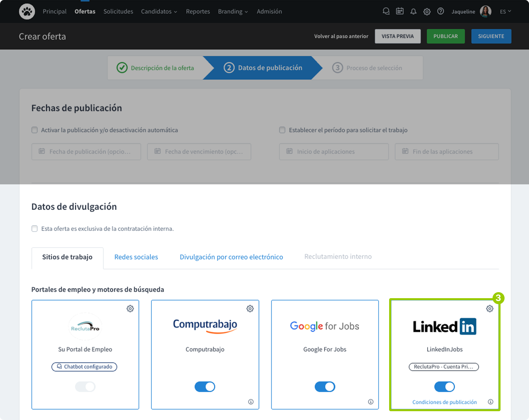Image resolution: width=529 pixels, height=420 pixels.
Task: Open help using the question mark icon
Action: 440,11
